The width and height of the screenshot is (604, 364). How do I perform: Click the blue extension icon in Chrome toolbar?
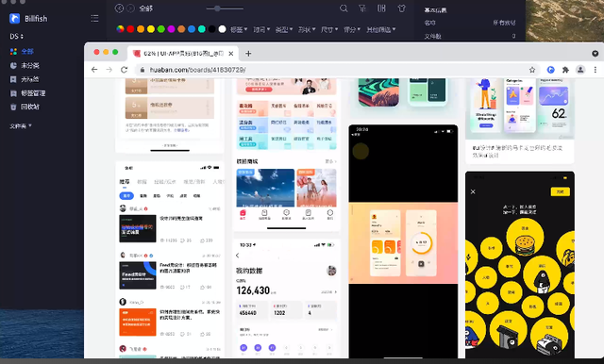click(x=550, y=70)
